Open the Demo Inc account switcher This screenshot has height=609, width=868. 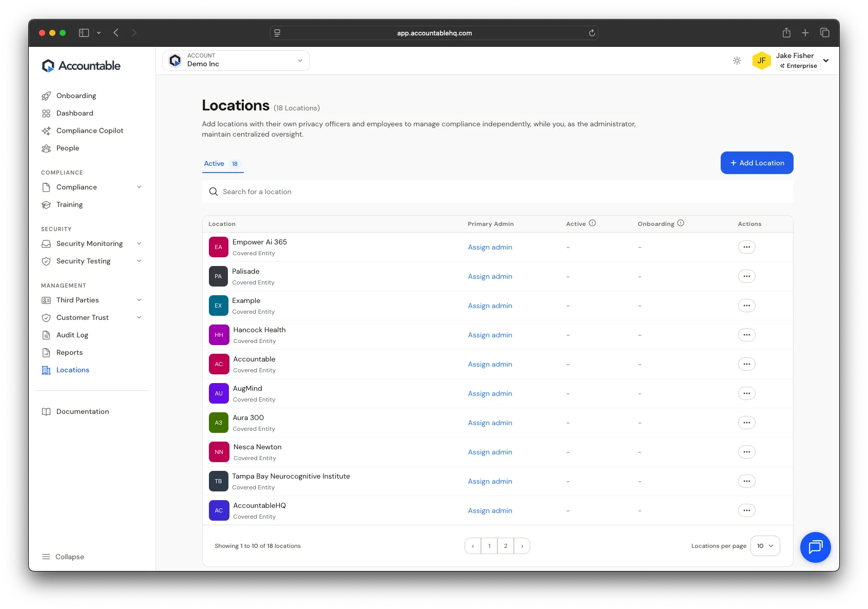[x=236, y=61]
